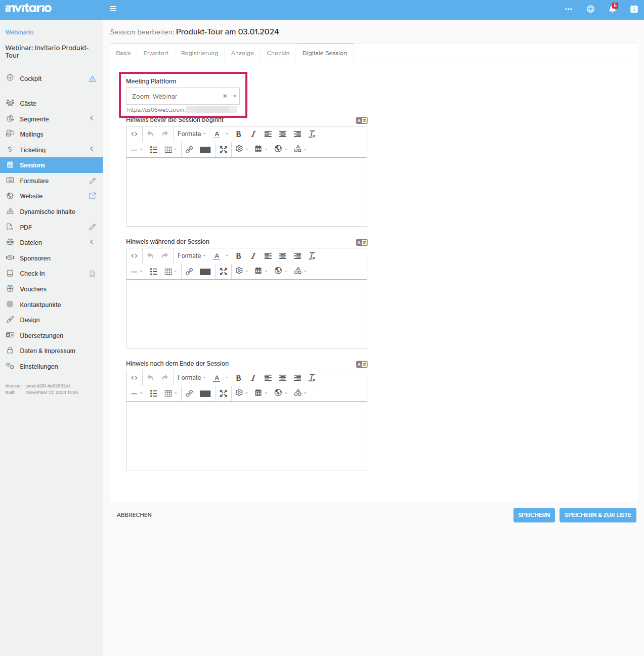Image resolution: width=644 pixels, height=656 pixels.
Task: Insert link in the first editor toolbar
Action: tap(189, 150)
